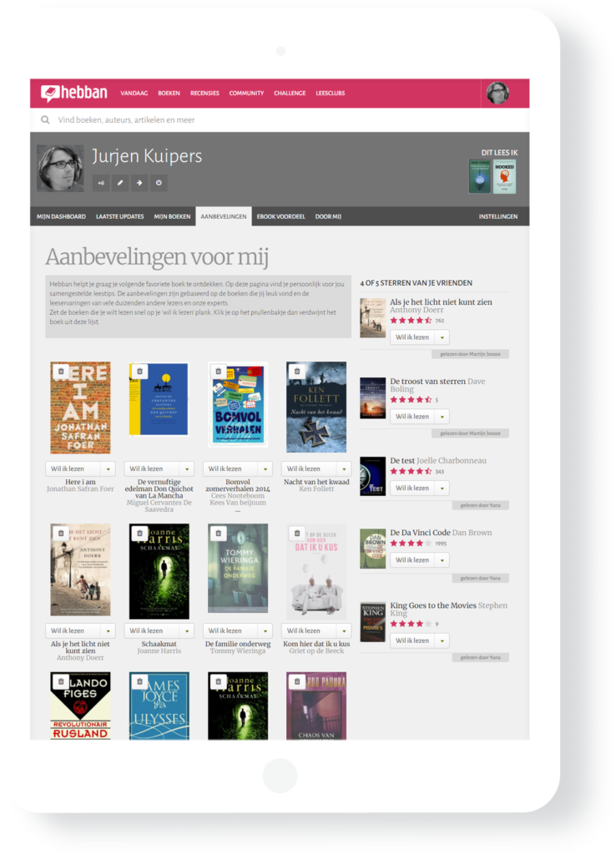Image resolution: width=616 pixels, height=855 pixels.
Task: Open Instellingen settings tab
Action: click(x=498, y=216)
